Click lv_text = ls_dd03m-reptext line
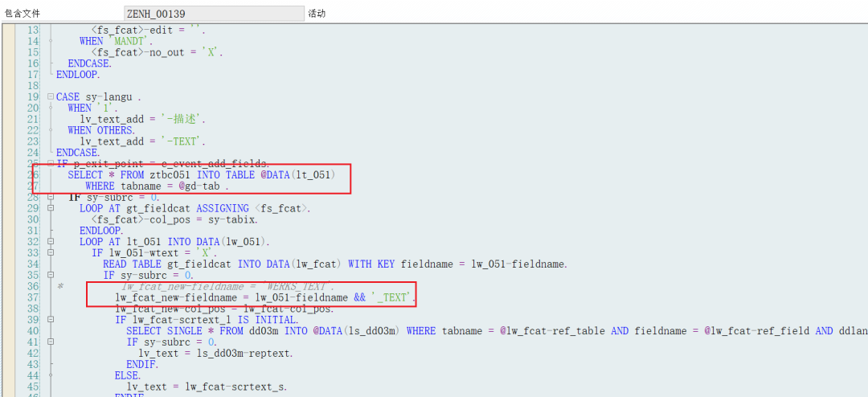This screenshot has height=397, width=868. (x=216, y=354)
